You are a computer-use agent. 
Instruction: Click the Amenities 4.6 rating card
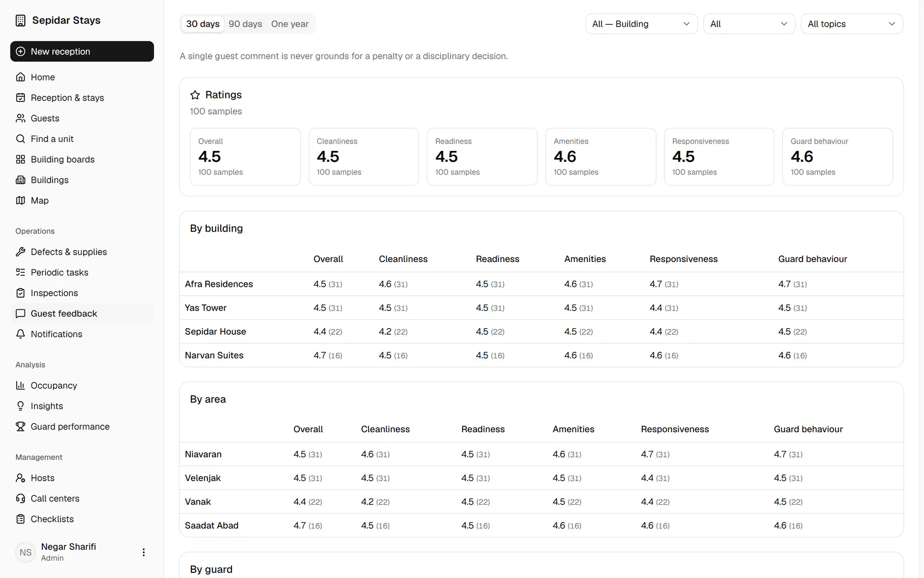coord(601,157)
